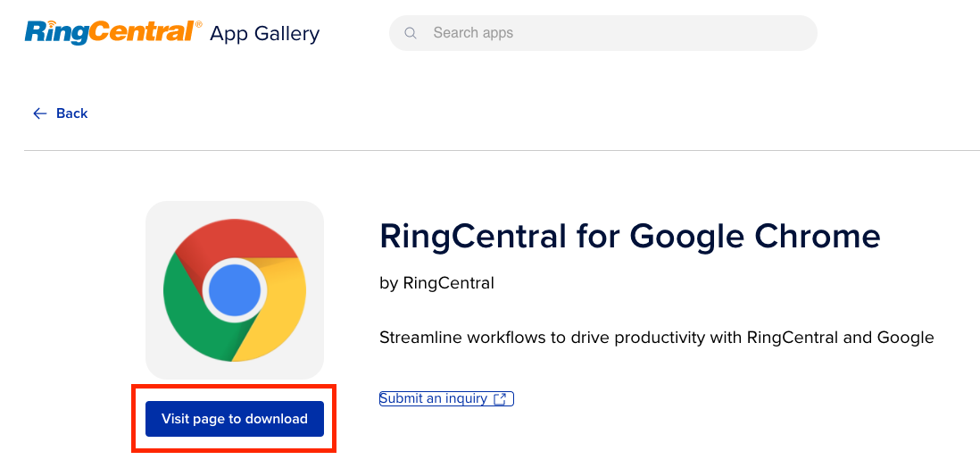980x468 pixels.
Task: Click the horizontal divider line below Back
Action: pyautogui.click(x=502, y=151)
